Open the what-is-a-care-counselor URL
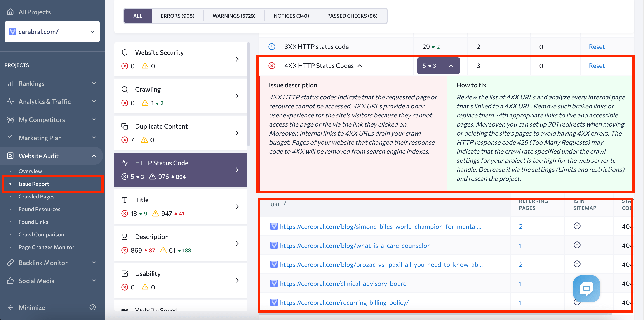644x320 pixels. pos(355,245)
